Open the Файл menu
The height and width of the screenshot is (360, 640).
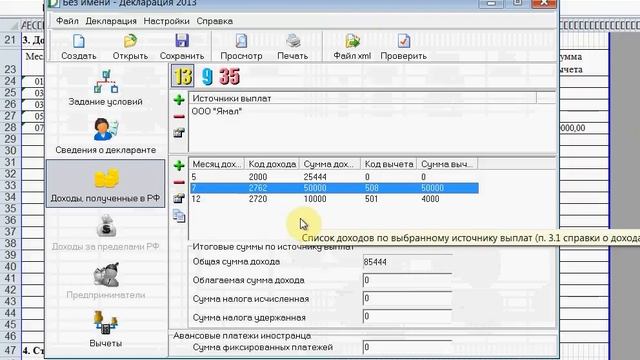click(67, 21)
